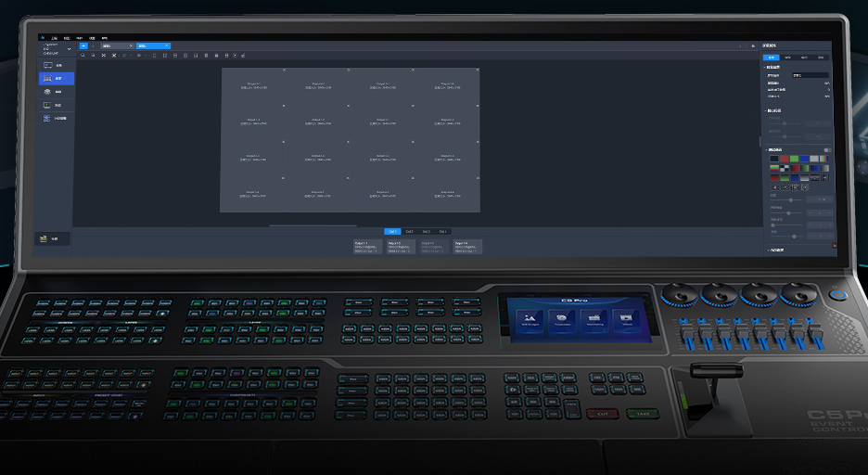Pick the red color swatch in the test pattern grid
The height and width of the screenshot is (475, 868).
tap(785, 159)
